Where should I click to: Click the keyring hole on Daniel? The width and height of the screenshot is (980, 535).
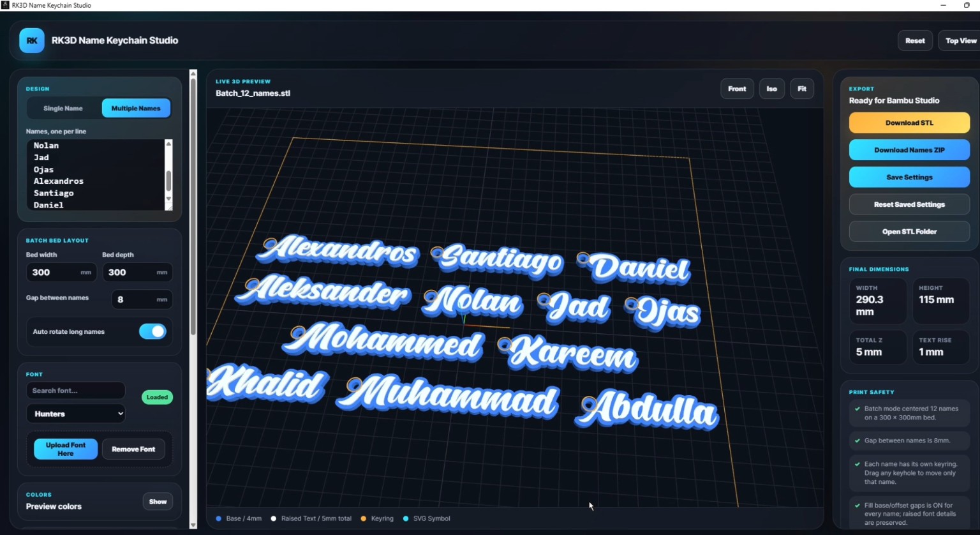(583, 259)
